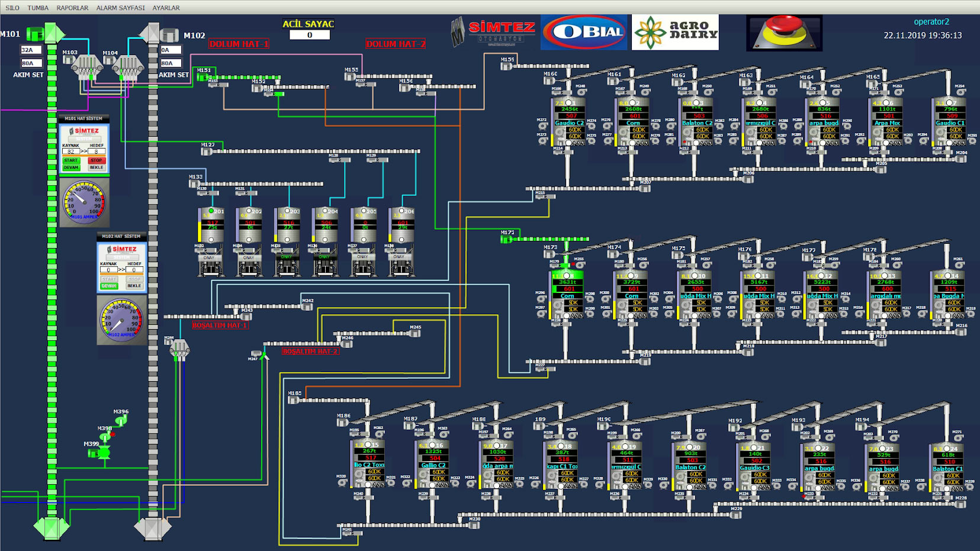Open the ALARM SAYFASI menu
Viewport: 980px width, 551px height.
tap(120, 8)
